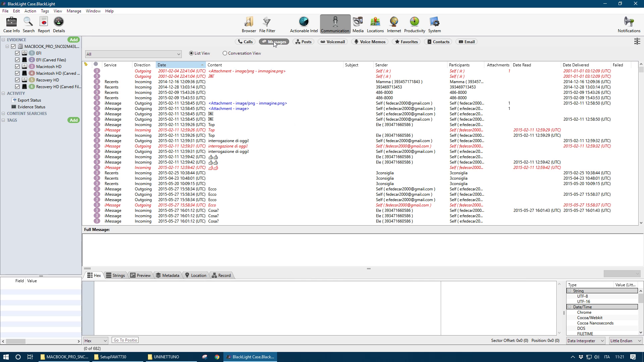Toggle the MACBOOK_PRO_SNC02M43L evidence checkbox
644x362 pixels.
13,47
